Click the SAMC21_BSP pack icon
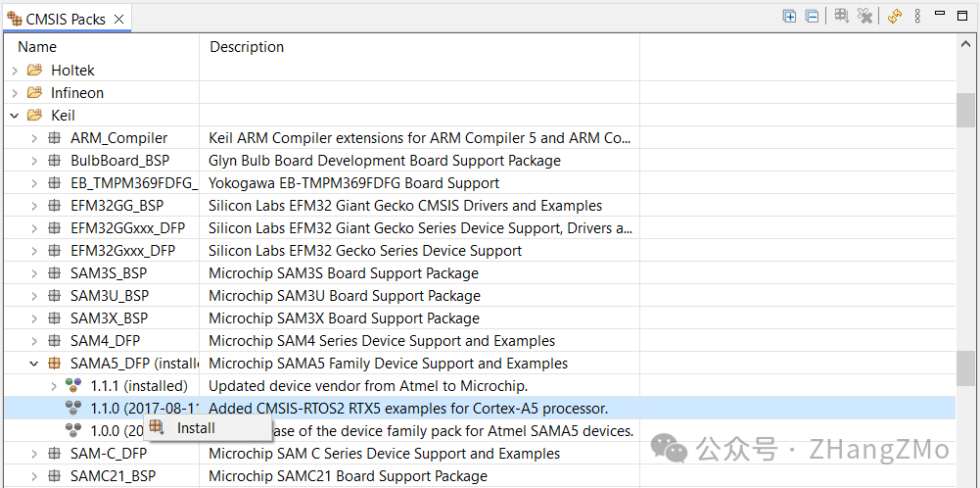 [x=55, y=476]
